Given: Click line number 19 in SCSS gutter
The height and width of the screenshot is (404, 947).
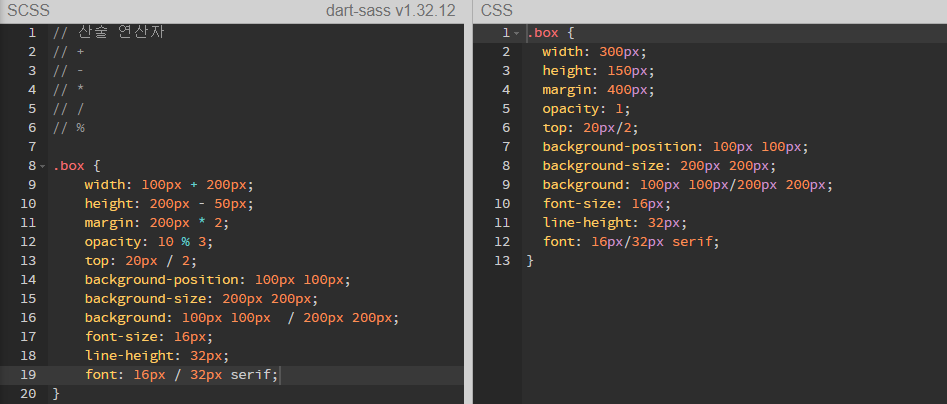Looking at the screenshot, I should [28, 374].
